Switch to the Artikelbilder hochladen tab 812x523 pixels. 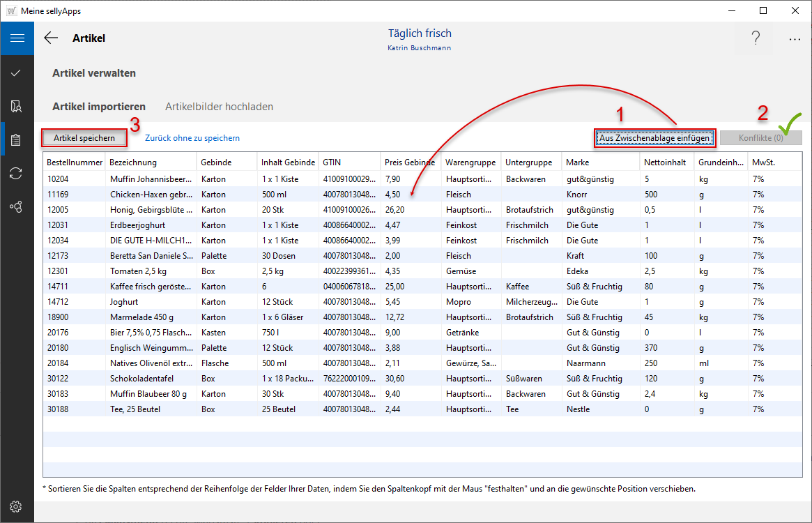click(219, 107)
